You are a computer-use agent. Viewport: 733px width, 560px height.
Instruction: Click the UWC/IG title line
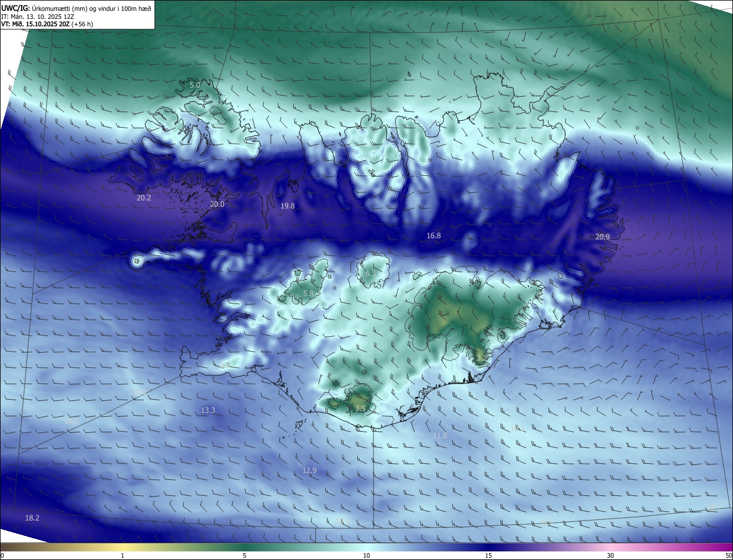[76, 9]
